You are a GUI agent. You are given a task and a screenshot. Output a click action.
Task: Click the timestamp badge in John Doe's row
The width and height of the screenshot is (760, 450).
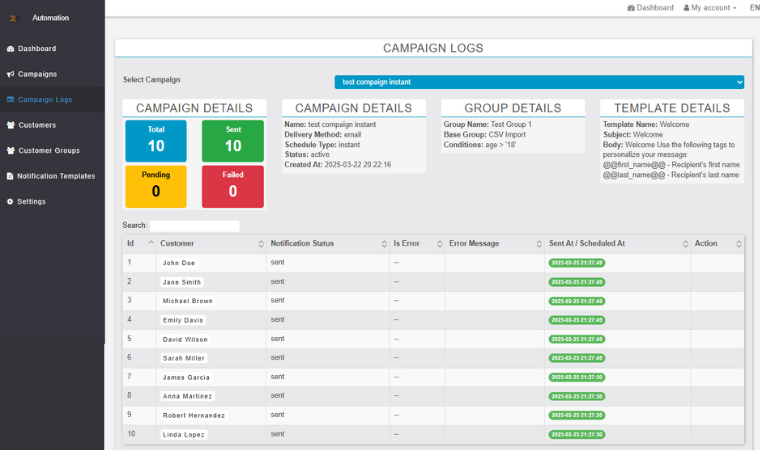[x=577, y=263]
